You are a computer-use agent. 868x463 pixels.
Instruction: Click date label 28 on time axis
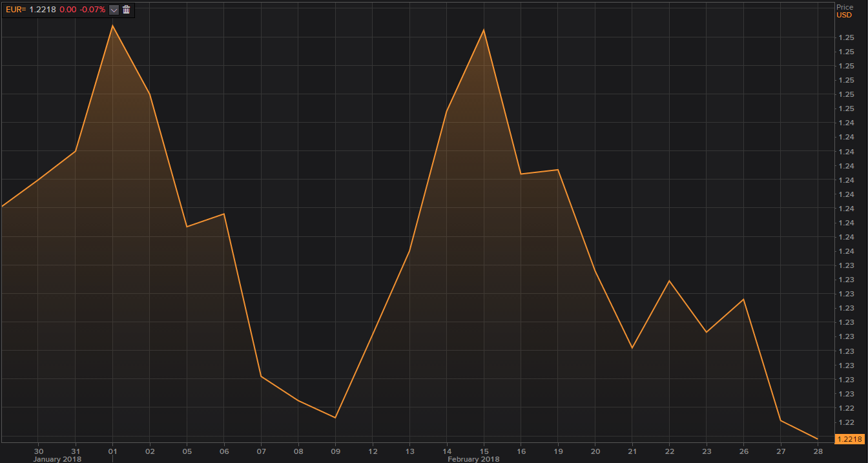tap(818, 451)
